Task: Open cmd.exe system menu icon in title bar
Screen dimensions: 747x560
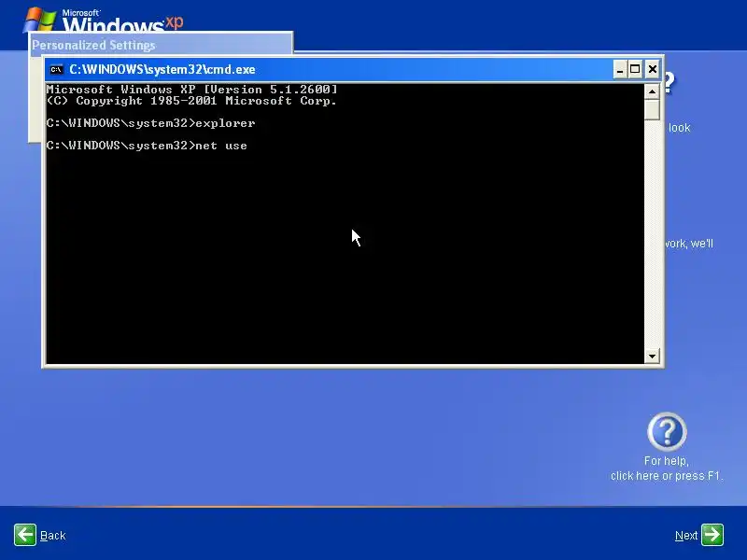Action: pyautogui.click(x=56, y=69)
